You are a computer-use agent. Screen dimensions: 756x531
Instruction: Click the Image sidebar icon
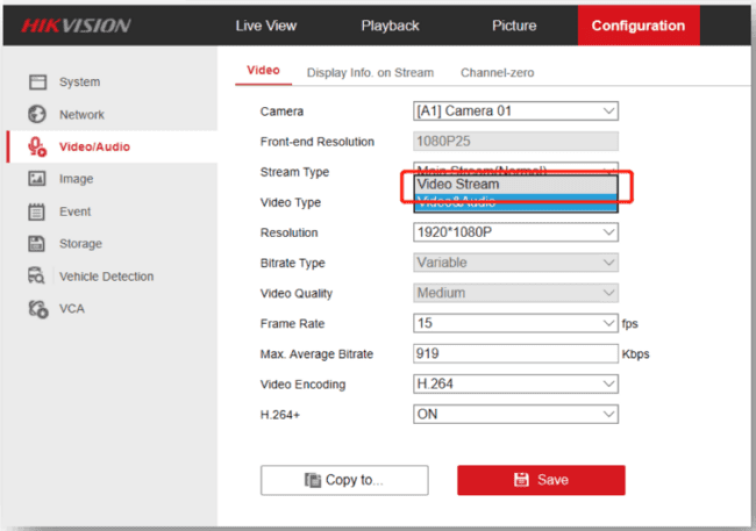tap(38, 179)
